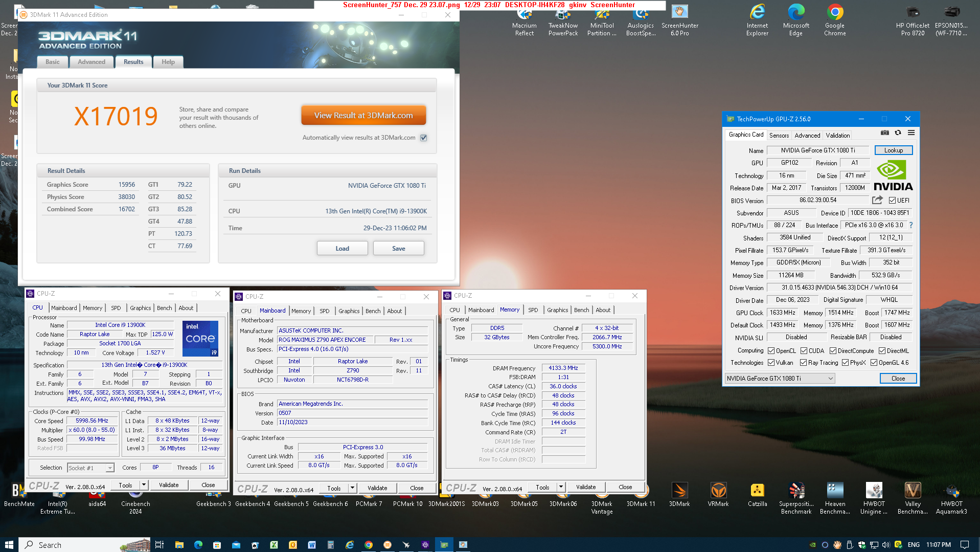The height and width of the screenshot is (552, 980).
Task: Refresh GPU-Z data with the refresh icon
Action: click(x=898, y=133)
